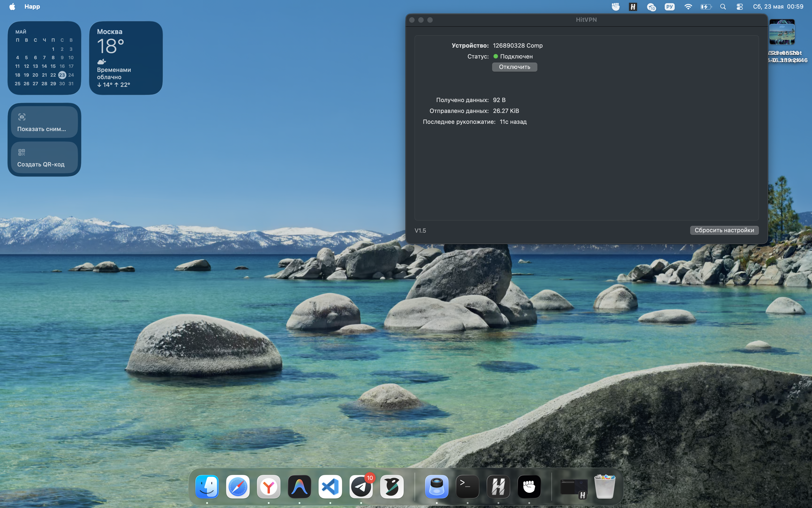Click the date and time Сб, 23 мая 00:59
Viewport: 812px width, 508px height.
778,6
